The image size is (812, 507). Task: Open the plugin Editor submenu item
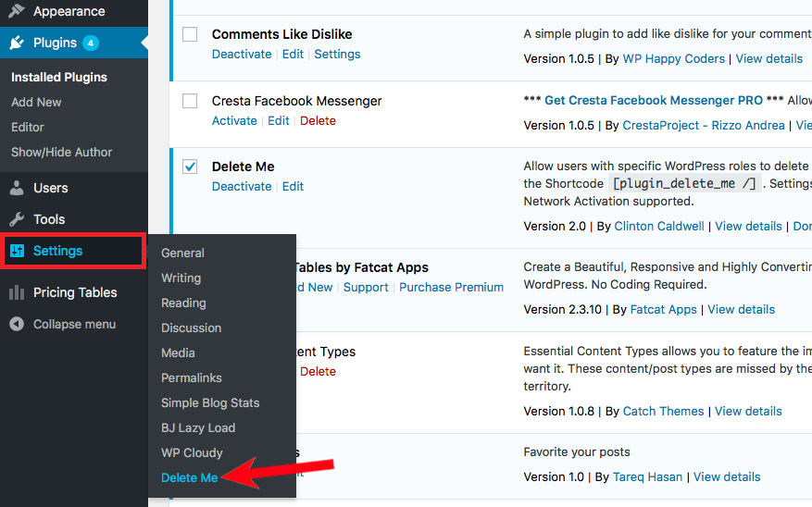click(x=28, y=128)
